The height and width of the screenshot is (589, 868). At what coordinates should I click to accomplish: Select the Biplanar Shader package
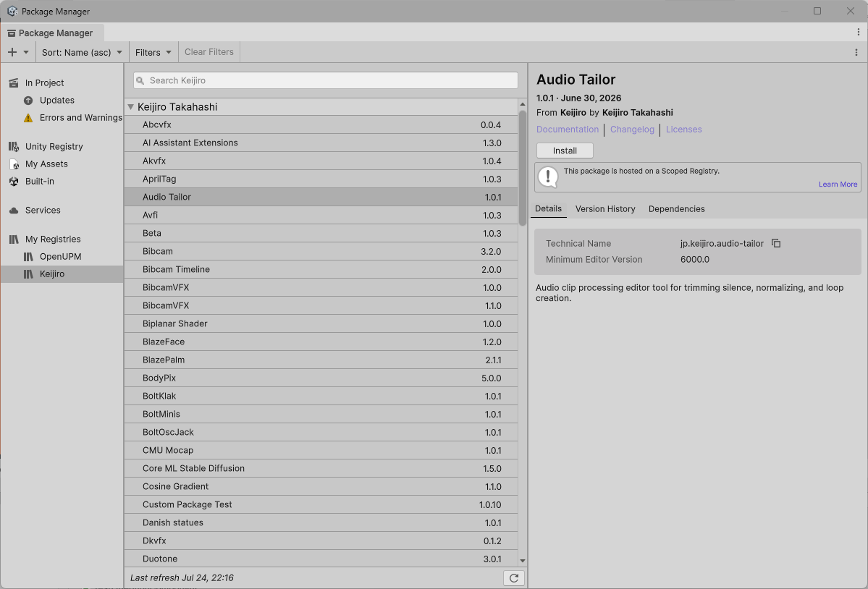(321, 323)
